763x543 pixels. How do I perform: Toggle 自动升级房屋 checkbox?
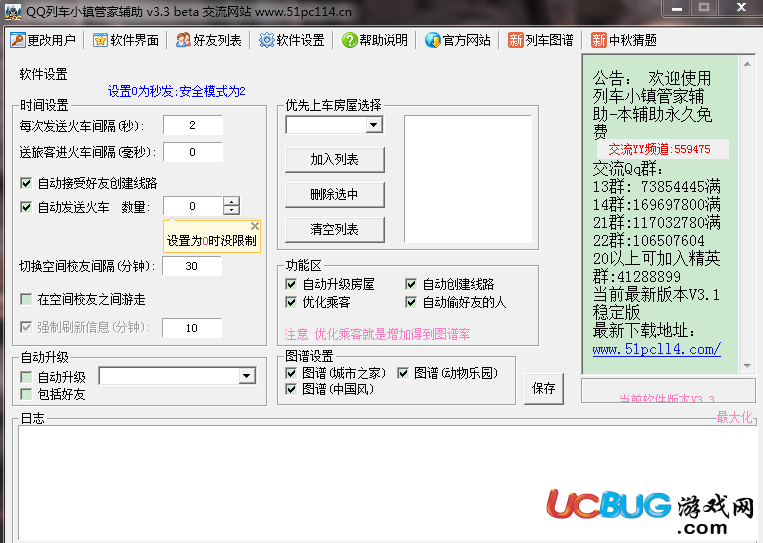point(291,284)
